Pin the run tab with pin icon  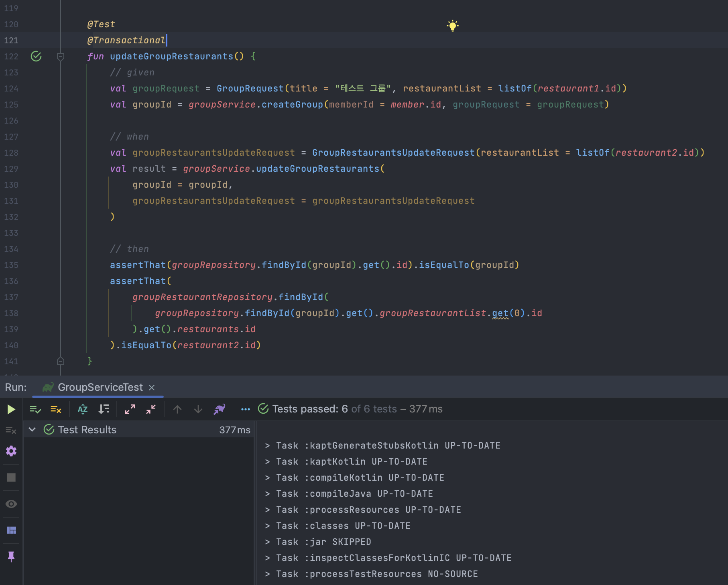coord(11,557)
